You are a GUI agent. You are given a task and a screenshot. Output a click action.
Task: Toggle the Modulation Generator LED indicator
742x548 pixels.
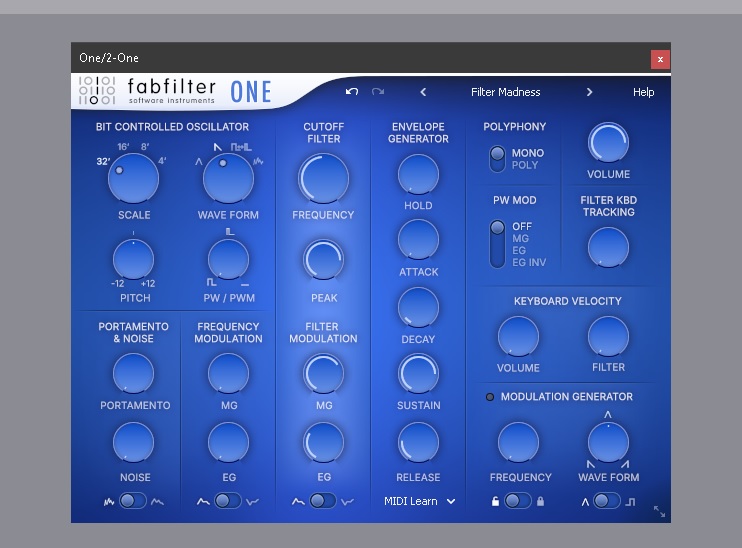pyautogui.click(x=490, y=397)
